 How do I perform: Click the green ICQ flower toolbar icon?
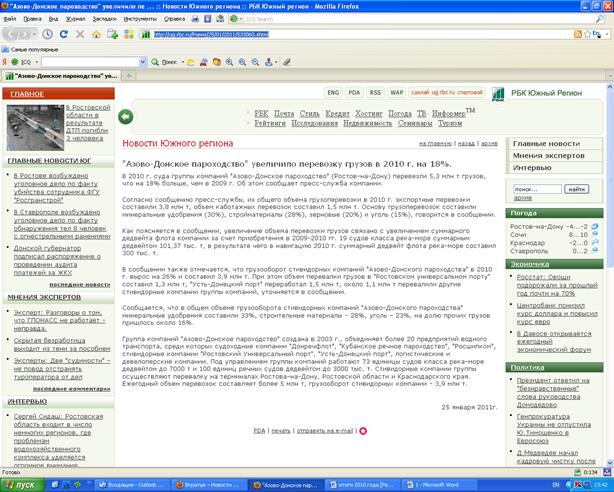(14, 62)
